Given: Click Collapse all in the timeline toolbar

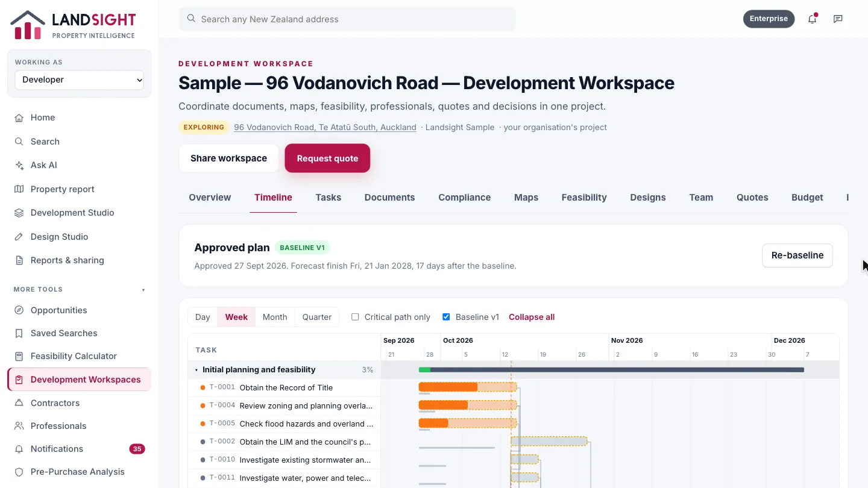Looking at the screenshot, I should tap(532, 317).
